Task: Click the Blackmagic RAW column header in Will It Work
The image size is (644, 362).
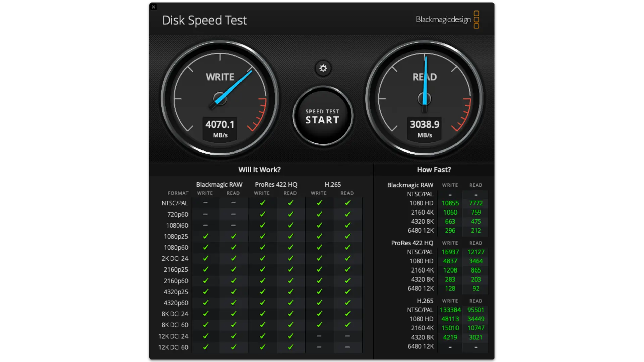Action: (x=219, y=185)
